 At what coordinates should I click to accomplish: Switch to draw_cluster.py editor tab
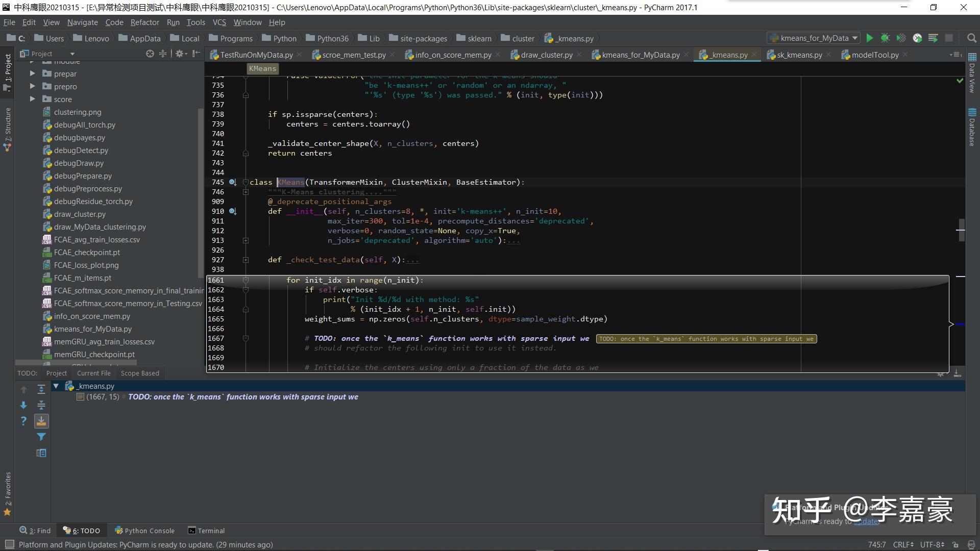546,55
